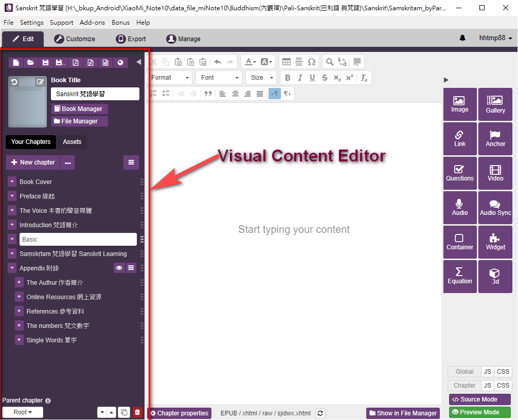This screenshot has height=420, width=518.
Task: Insert block quote icon
Action: (x=208, y=94)
